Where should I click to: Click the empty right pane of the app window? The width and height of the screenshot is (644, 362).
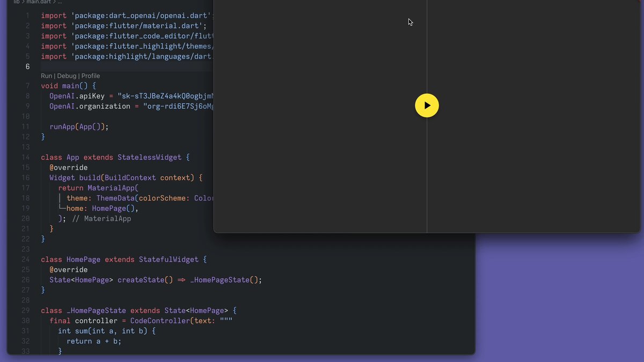pyautogui.click(x=533, y=161)
